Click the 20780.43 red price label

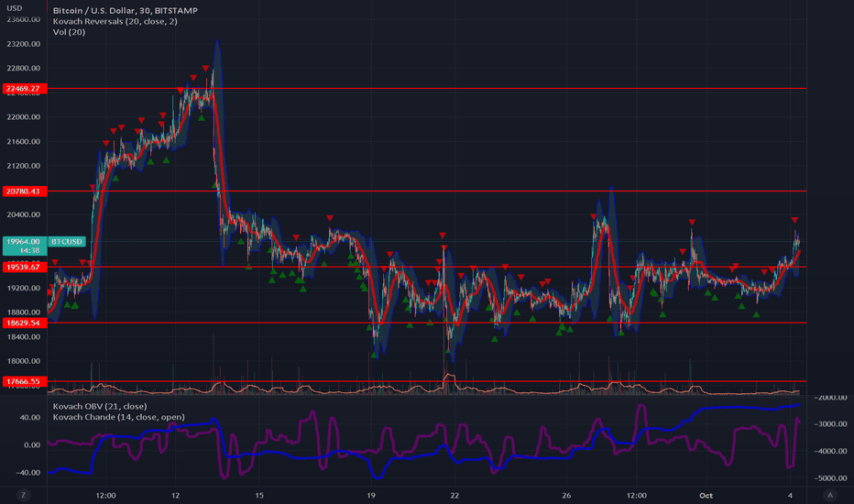[24, 192]
